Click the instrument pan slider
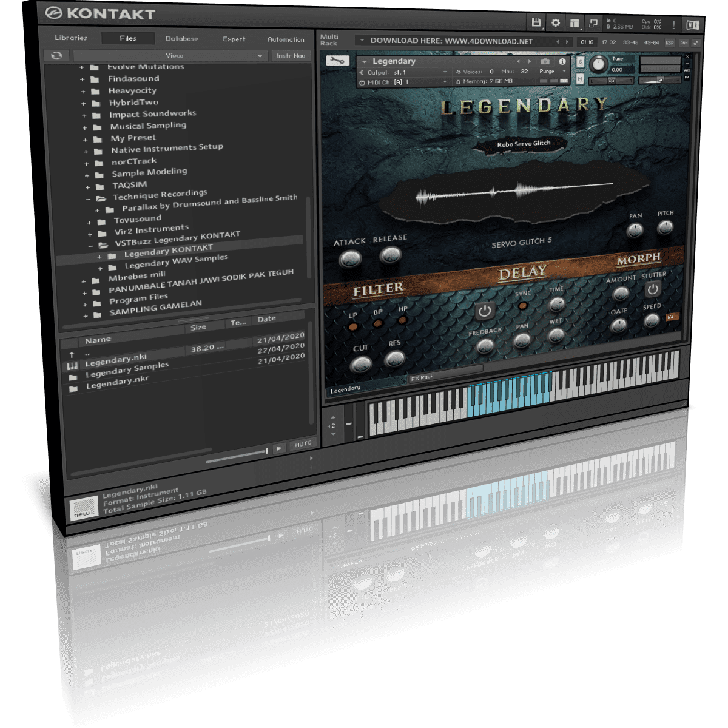Screen dimensions: 728x728 611,81
